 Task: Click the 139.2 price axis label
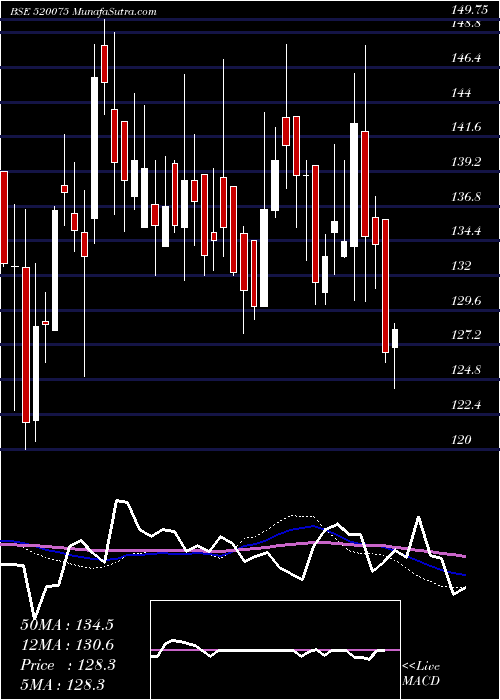(x=467, y=162)
